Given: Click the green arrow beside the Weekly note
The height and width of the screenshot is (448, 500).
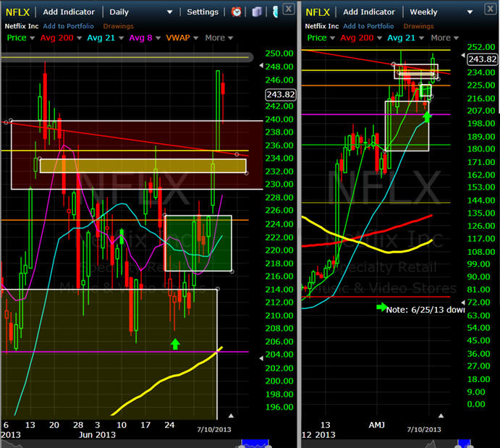Looking at the screenshot, I should (x=381, y=308).
